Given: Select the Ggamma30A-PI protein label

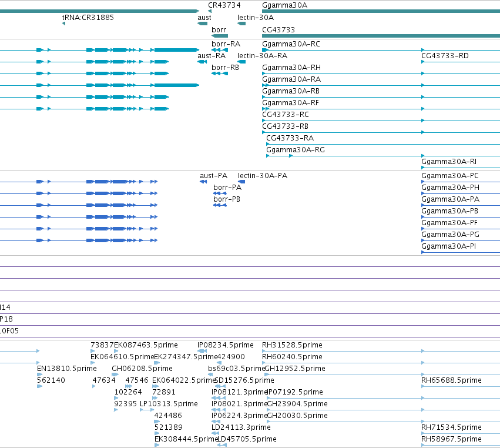Looking at the screenshot, I should 448,246.
